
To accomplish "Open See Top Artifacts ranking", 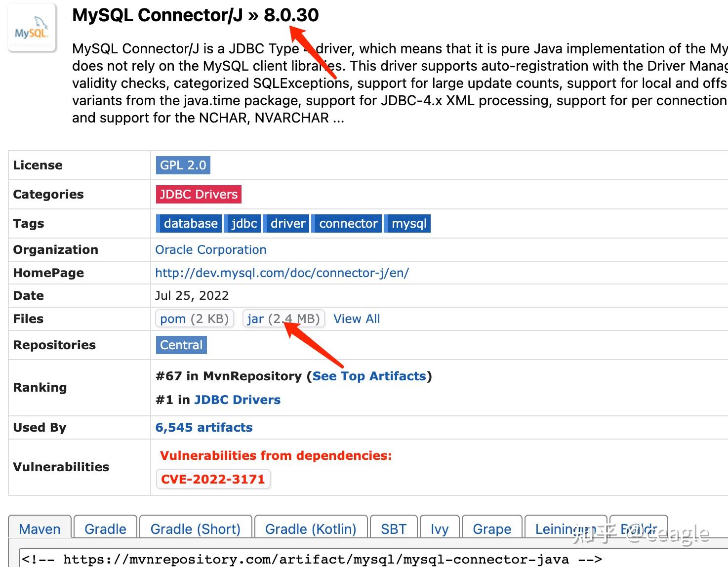I will [x=369, y=376].
